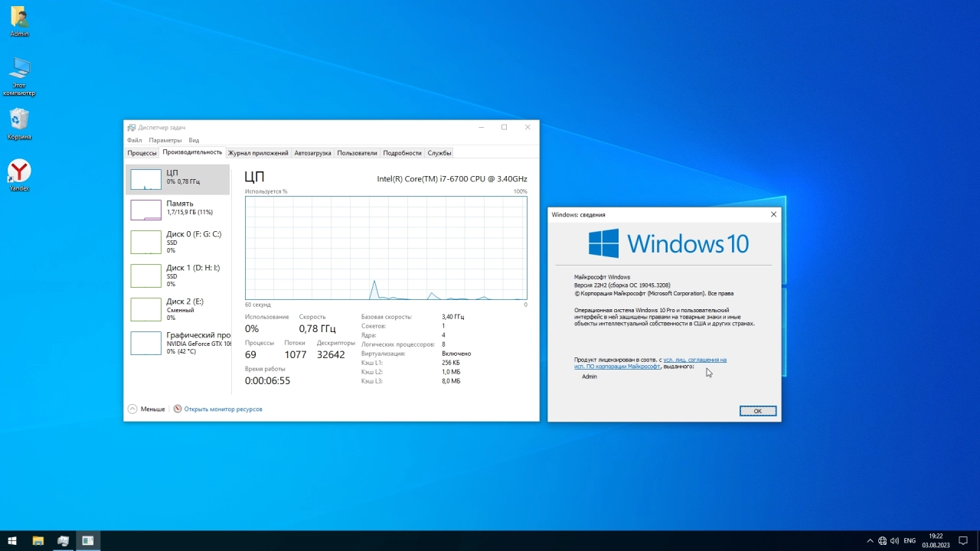Screen dimensions: 980x551
Task: Click the Виртуализация value Включено
Action: pyautogui.click(x=456, y=354)
